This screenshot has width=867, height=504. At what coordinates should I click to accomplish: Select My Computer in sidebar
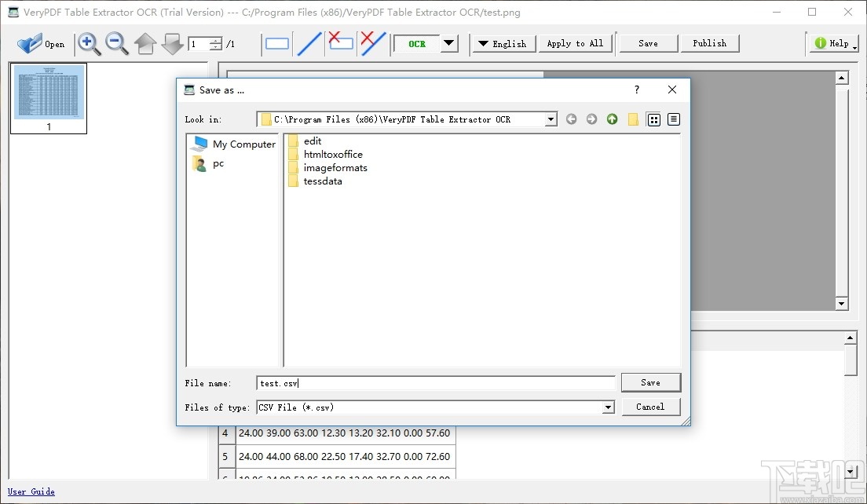coord(242,144)
